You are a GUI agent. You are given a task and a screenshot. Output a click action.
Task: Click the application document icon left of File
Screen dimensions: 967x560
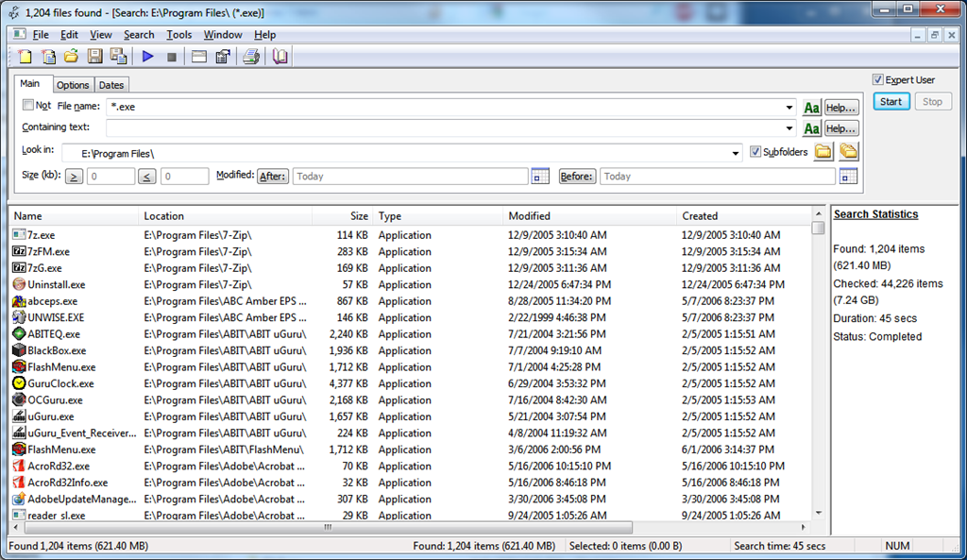19,35
